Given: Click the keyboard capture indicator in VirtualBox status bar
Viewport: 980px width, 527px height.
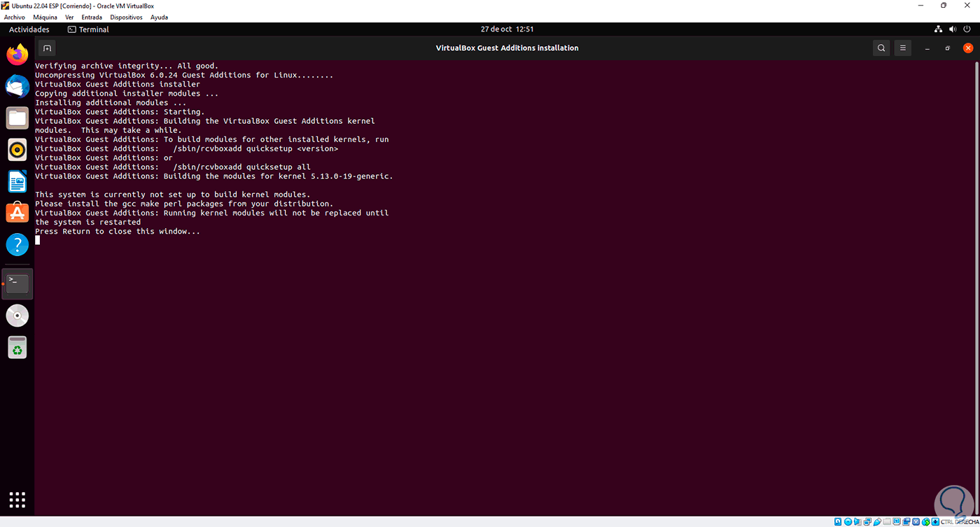Looking at the screenshot, I should [937, 521].
